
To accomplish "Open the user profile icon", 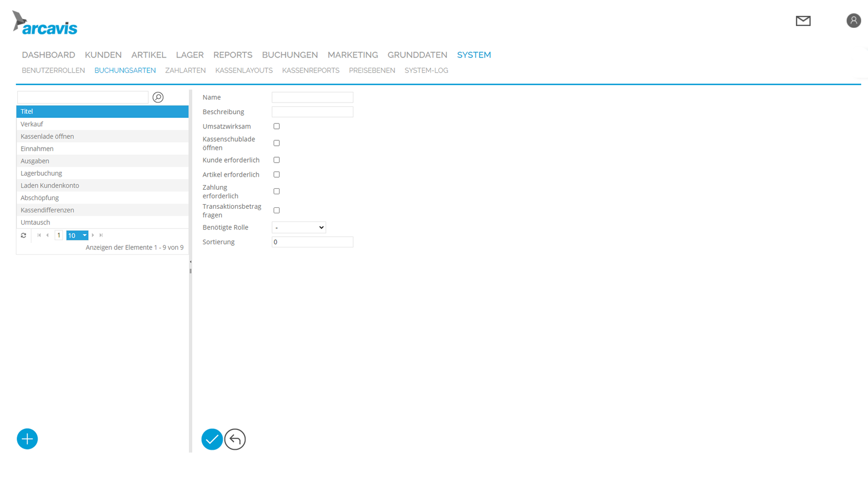I will pyautogui.click(x=853, y=21).
